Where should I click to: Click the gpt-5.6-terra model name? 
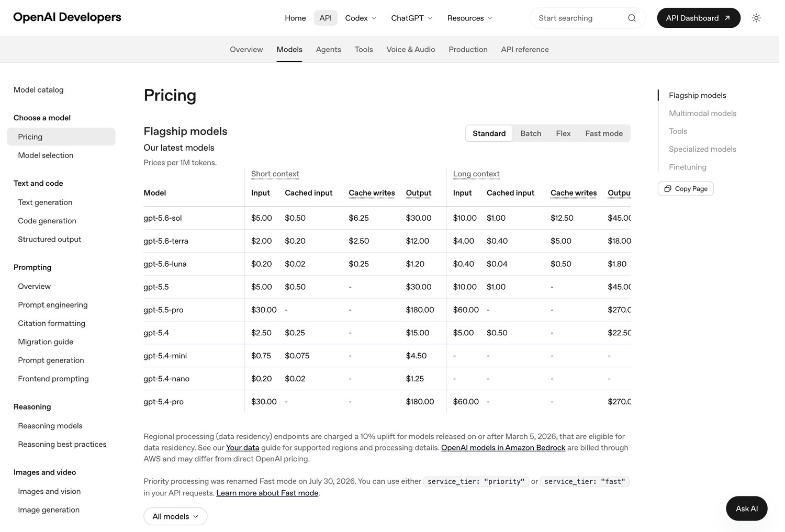pyautogui.click(x=166, y=241)
